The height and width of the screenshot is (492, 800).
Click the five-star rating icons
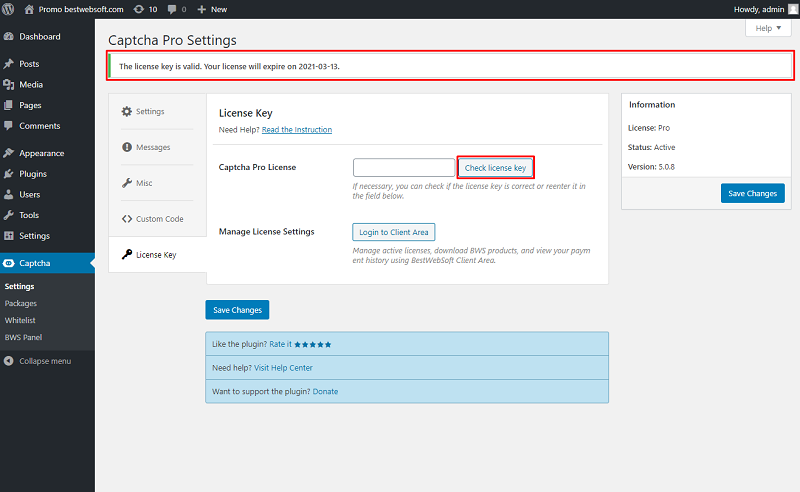click(313, 345)
